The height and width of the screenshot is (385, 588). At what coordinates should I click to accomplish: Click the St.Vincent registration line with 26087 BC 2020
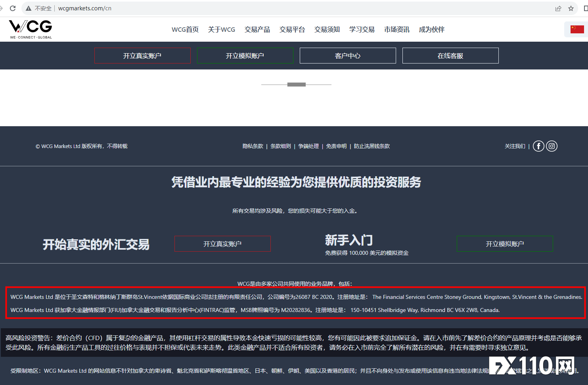(x=296, y=297)
